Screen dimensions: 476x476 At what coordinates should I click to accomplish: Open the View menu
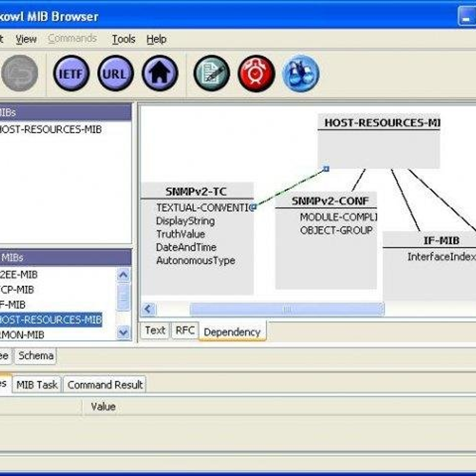tap(26, 39)
